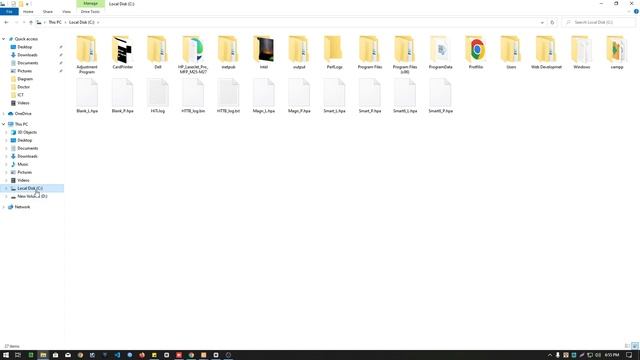Viewport: 640px width, 360px height.
Task: Select the Smart6_P.hpa file
Action: (440, 96)
